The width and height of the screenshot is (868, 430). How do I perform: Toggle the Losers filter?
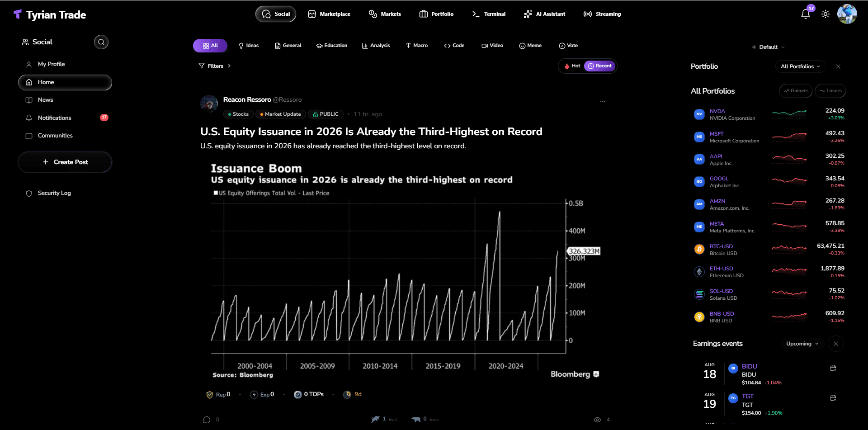click(830, 91)
